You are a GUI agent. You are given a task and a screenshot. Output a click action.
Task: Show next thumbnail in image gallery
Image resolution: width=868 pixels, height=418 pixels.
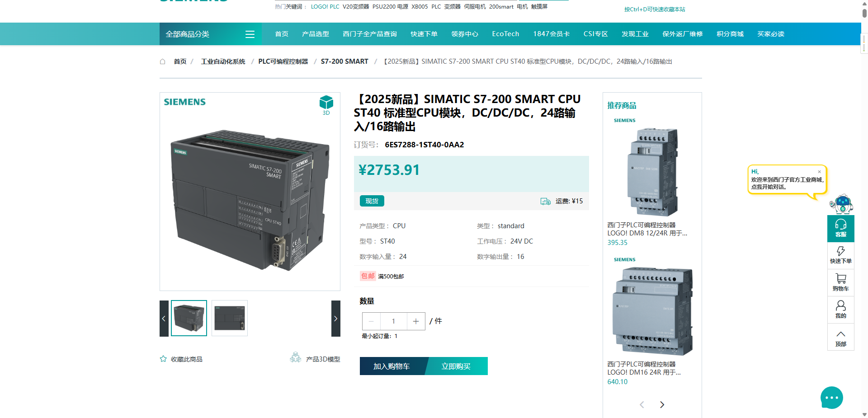[x=335, y=319]
